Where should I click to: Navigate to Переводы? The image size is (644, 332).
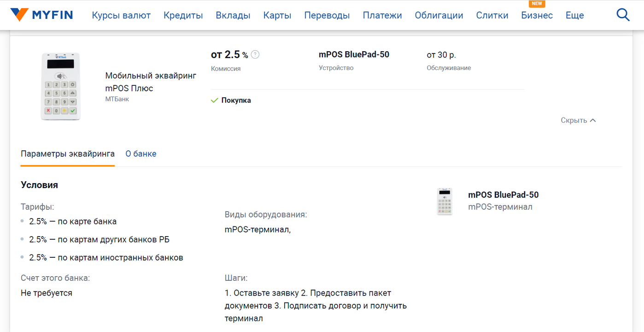(x=327, y=15)
